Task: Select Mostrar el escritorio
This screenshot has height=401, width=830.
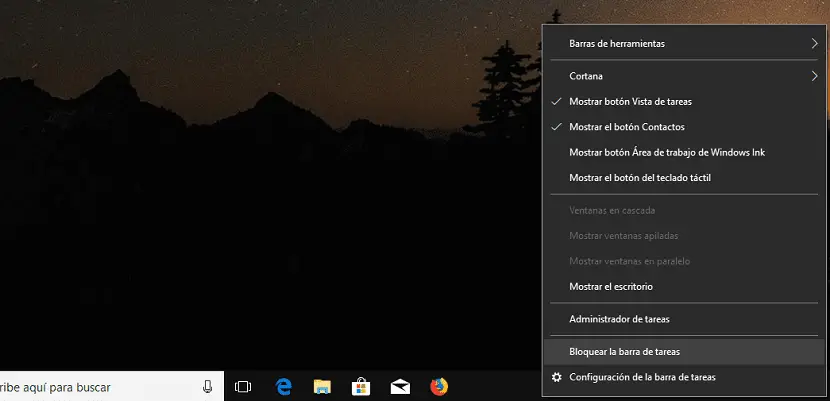Action: [x=684, y=287]
